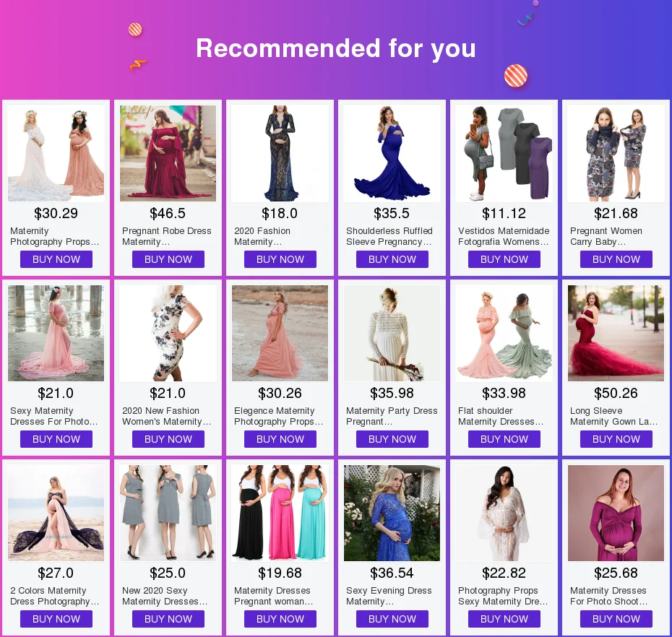
Task: Click the floral 2020 New Fashion dress image
Action: pyautogui.click(x=168, y=333)
